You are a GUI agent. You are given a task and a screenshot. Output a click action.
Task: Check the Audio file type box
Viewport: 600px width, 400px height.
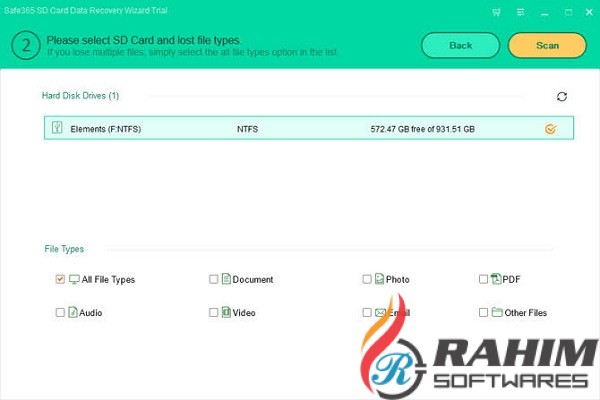pos(60,312)
